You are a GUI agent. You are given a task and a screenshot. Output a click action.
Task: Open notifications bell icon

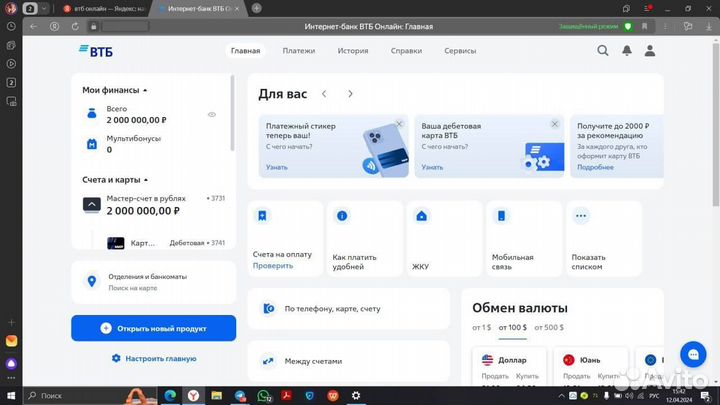pyautogui.click(x=626, y=51)
